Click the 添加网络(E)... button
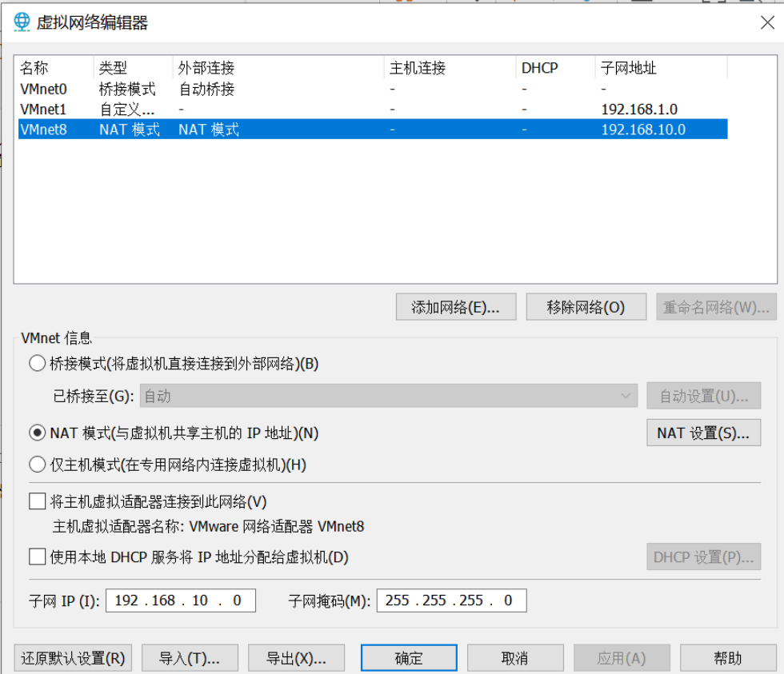The image size is (784, 674). click(x=455, y=307)
